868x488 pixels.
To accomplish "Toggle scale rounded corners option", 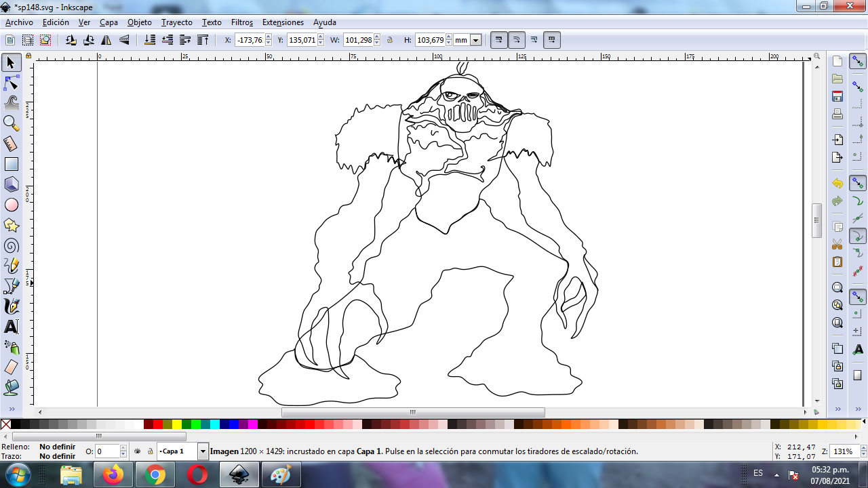I will 517,40.
